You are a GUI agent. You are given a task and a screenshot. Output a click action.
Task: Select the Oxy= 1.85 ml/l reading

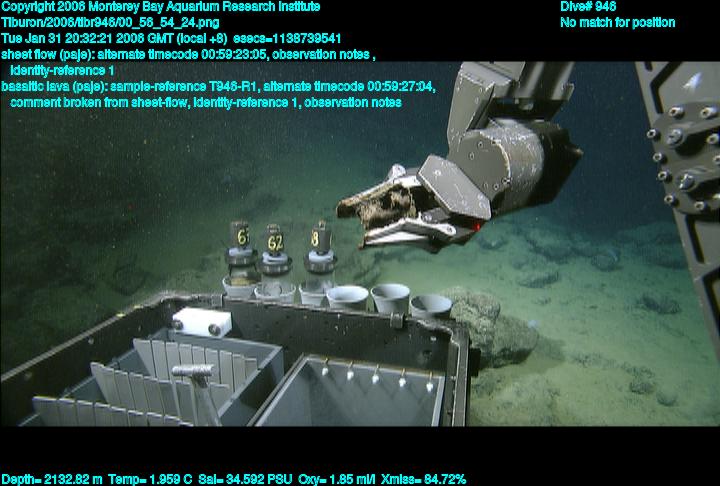pyautogui.click(x=337, y=480)
